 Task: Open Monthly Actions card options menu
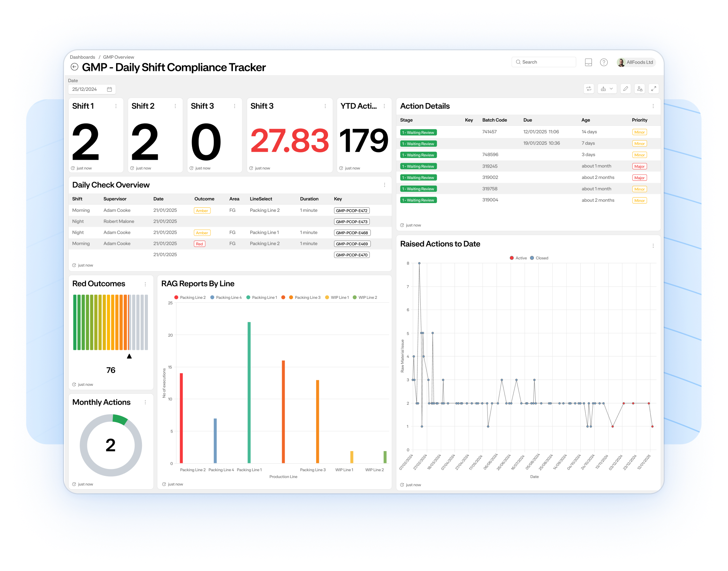point(145,402)
